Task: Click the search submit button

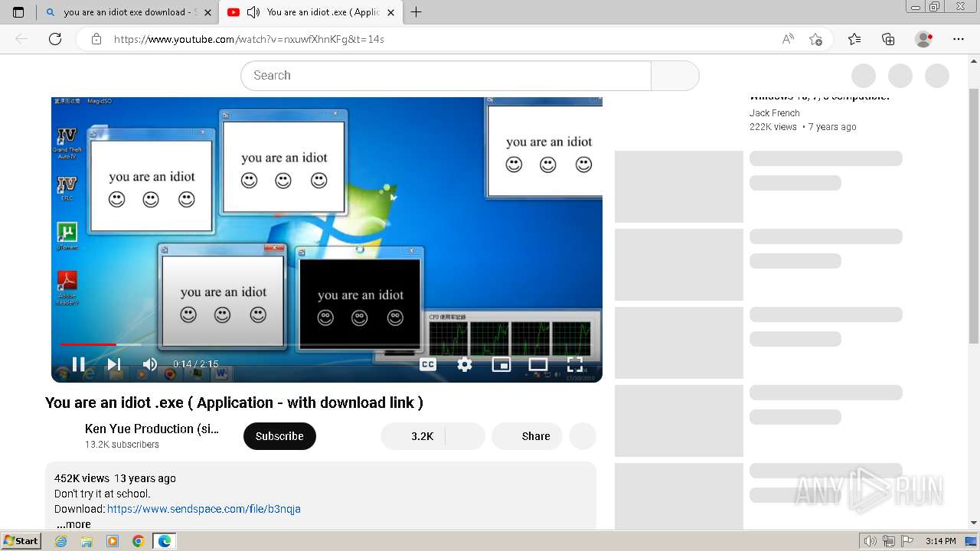Action: pyautogui.click(x=675, y=76)
